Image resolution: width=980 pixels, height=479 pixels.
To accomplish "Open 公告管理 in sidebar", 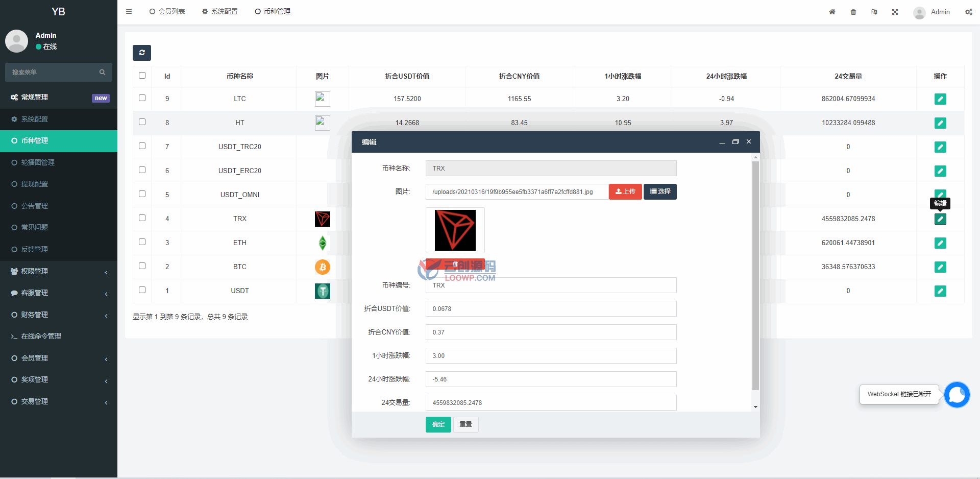I will 59,206.
